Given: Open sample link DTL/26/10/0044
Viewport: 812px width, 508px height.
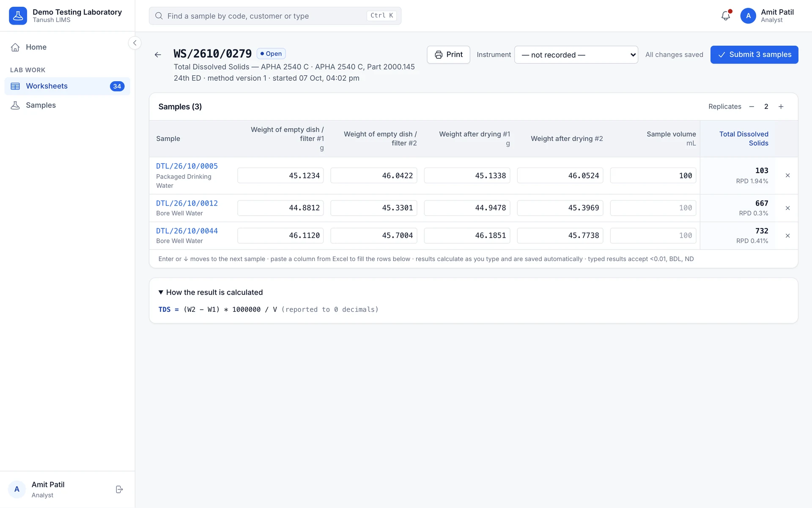Looking at the screenshot, I should 187,231.
